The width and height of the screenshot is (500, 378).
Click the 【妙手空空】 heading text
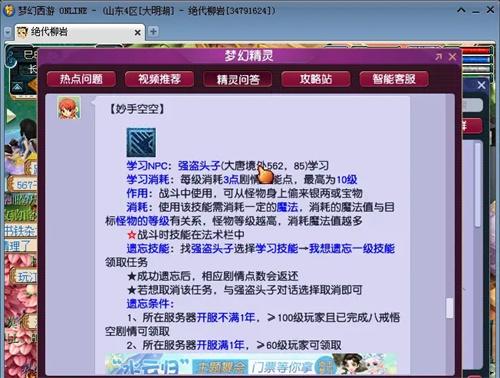pos(137,109)
